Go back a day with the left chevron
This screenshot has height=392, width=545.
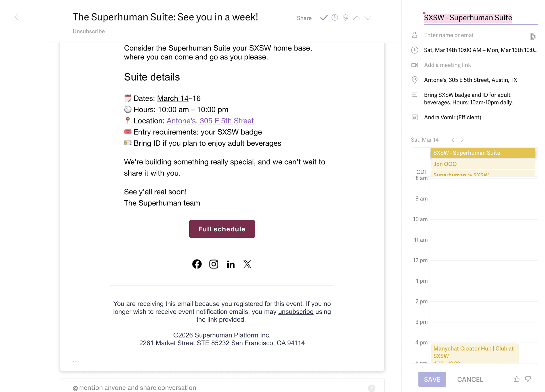pyautogui.click(x=453, y=140)
